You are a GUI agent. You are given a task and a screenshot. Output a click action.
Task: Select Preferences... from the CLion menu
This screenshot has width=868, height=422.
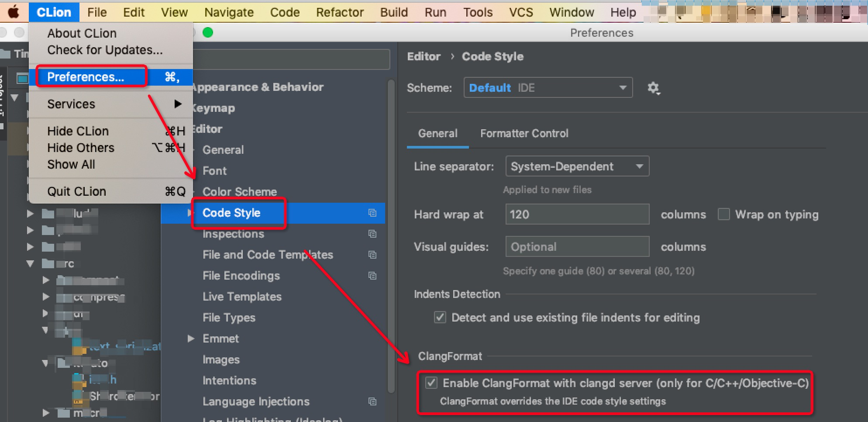pyautogui.click(x=85, y=76)
